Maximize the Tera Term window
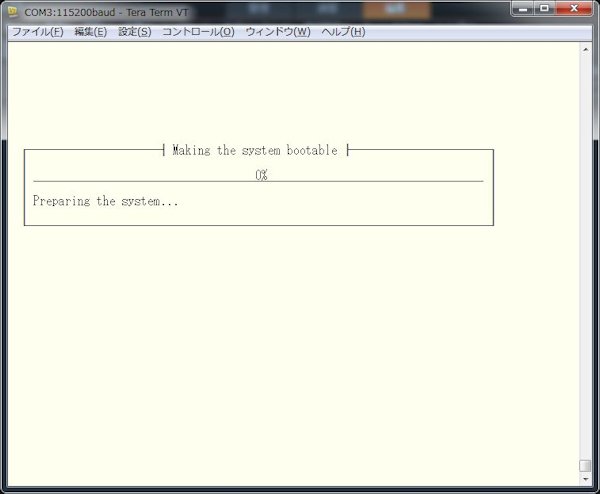The image size is (600, 494). coord(545,8)
